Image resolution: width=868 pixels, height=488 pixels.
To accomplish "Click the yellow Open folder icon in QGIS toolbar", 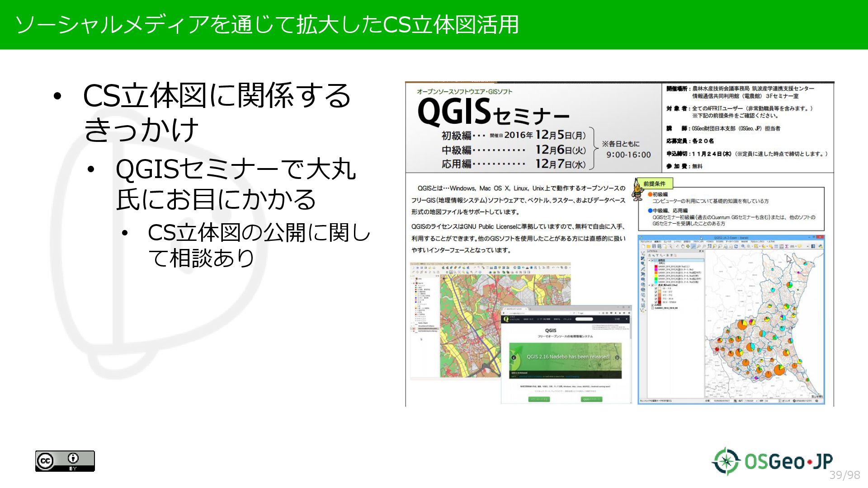I will click(x=648, y=246).
